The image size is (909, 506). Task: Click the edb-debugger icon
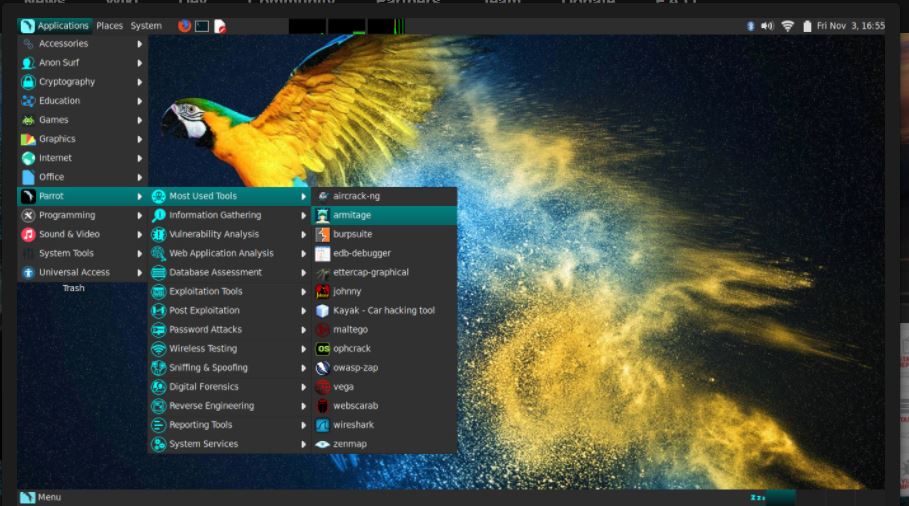322,253
